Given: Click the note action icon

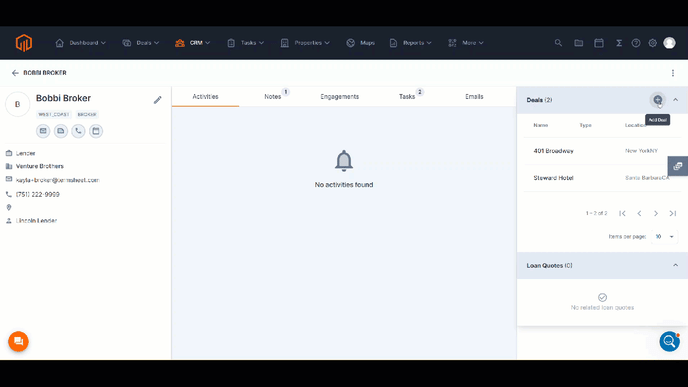Looking at the screenshot, I should click(61, 131).
